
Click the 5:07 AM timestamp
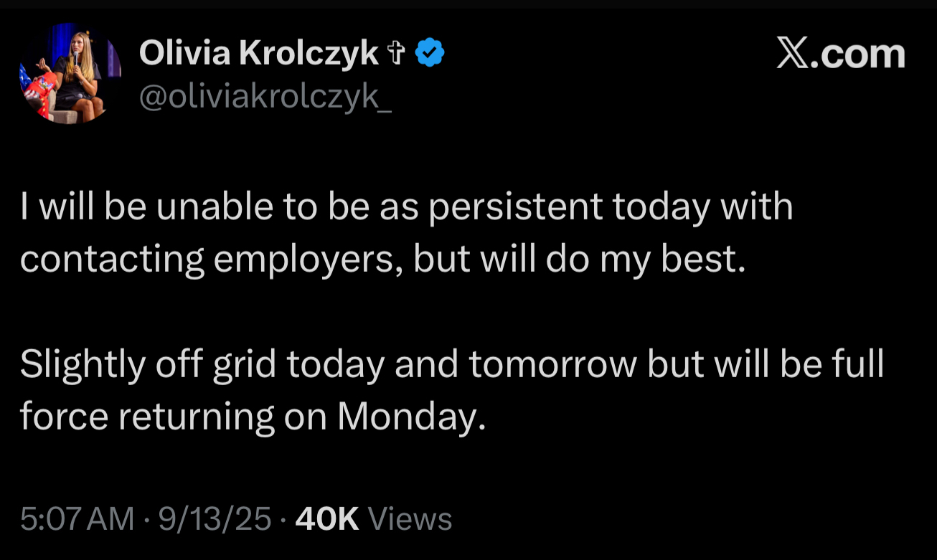coord(77,518)
